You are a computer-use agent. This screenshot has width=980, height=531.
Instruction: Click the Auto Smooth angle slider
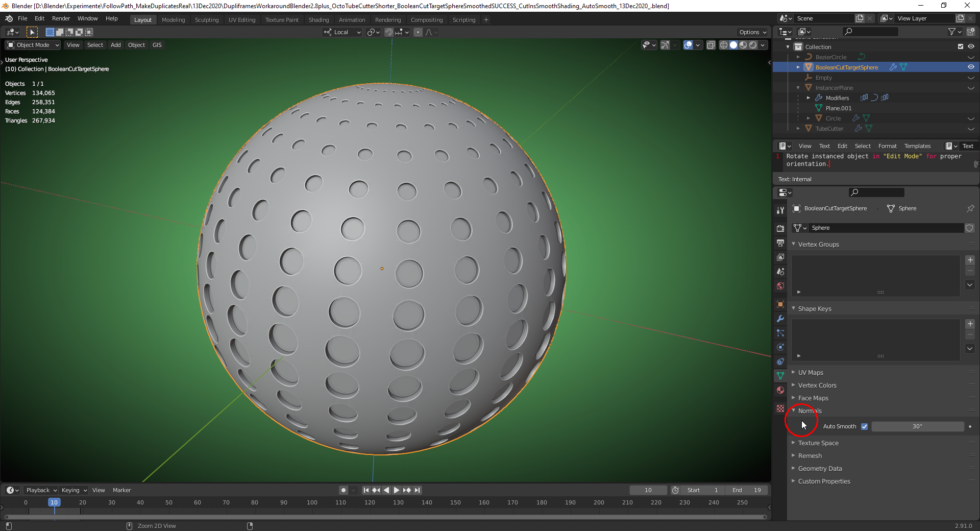(917, 426)
